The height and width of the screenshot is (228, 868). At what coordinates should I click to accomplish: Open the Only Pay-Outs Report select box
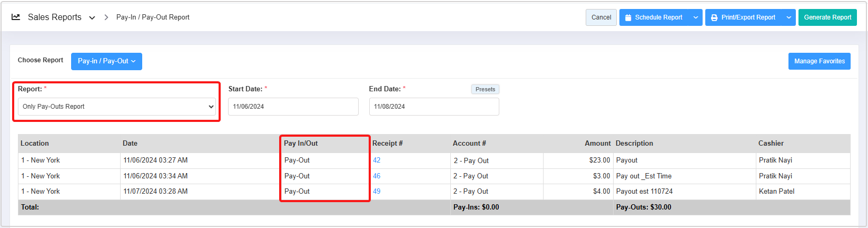click(x=116, y=107)
